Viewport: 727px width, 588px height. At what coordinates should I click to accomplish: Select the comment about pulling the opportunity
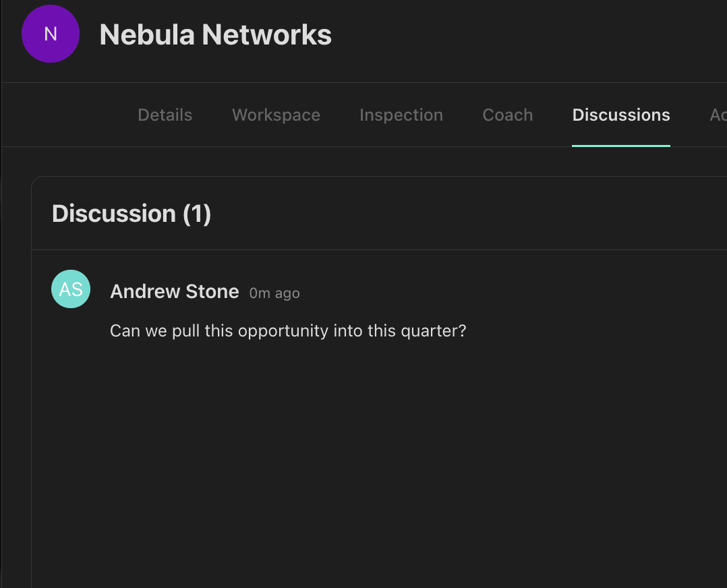(x=288, y=331)
